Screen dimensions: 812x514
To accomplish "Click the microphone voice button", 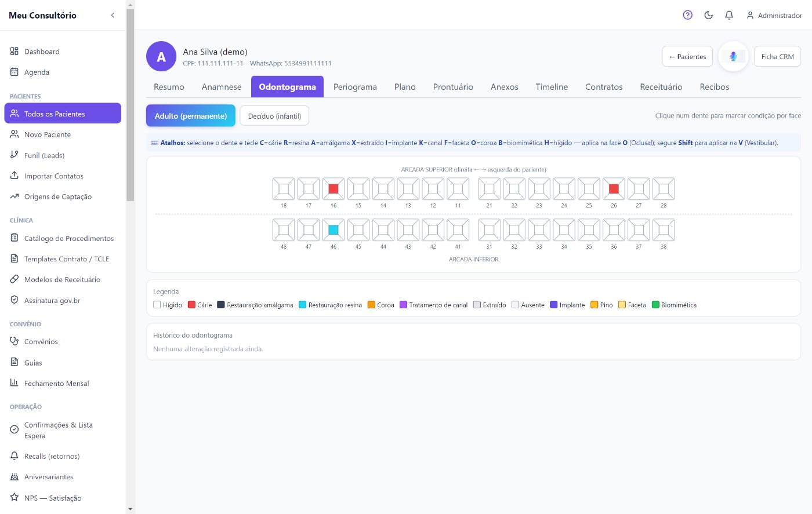I will [733, 56].
